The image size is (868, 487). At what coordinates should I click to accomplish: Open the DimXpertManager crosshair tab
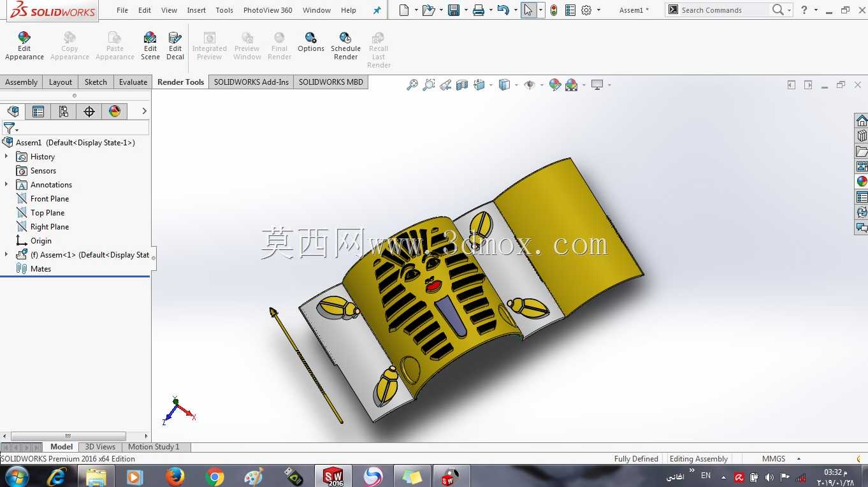tap(89, 112)
